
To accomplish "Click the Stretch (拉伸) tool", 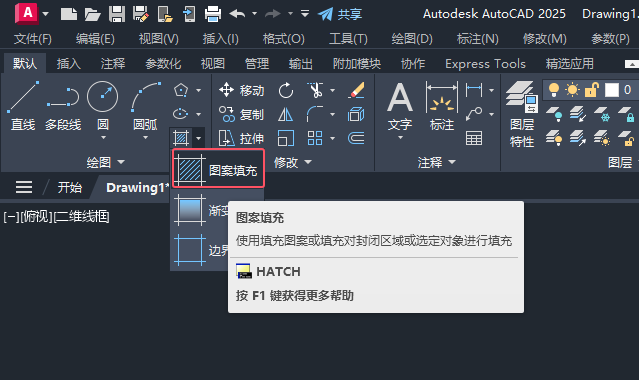I will [241, 139].
